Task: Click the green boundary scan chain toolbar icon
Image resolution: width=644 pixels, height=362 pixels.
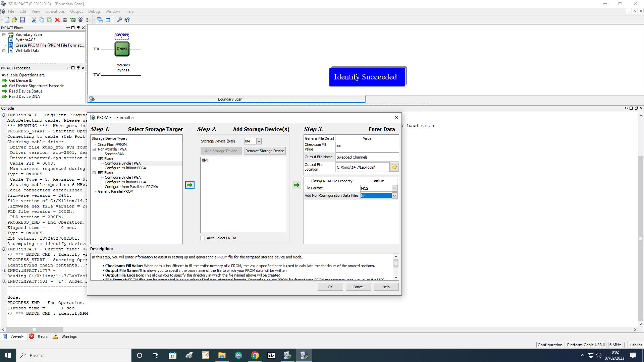Action: [x=73, y=20]
